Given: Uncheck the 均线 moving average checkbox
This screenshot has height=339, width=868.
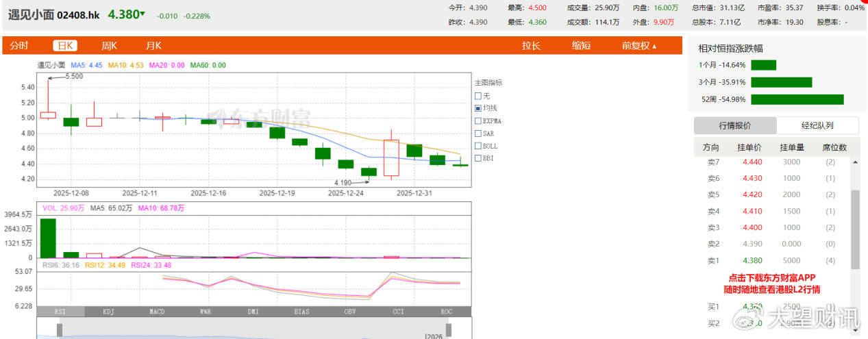Looking at the screenshot, I should pos(478,108).
